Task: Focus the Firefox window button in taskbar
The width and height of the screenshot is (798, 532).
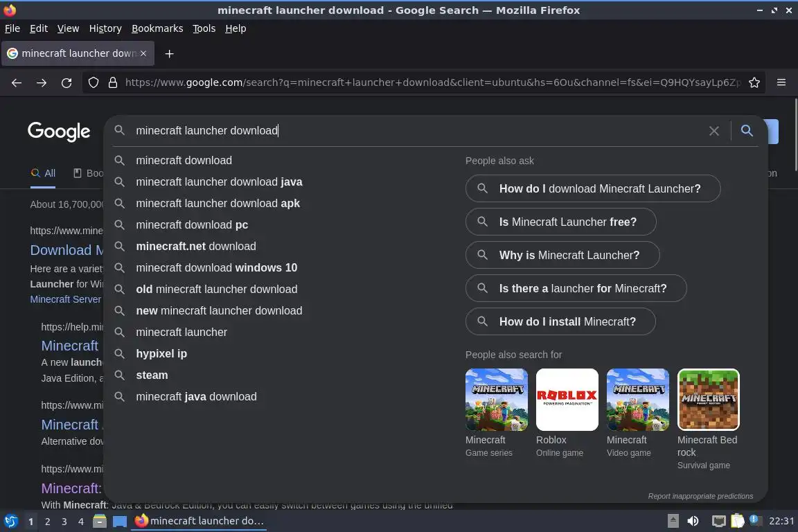Action: point(199,521)
